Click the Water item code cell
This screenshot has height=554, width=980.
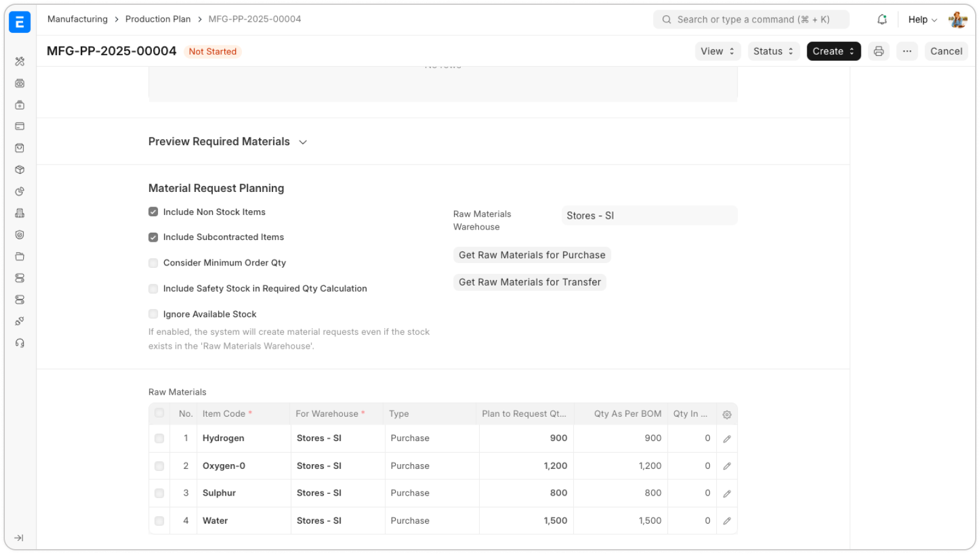pyautogui.click(x=244, y=521)
